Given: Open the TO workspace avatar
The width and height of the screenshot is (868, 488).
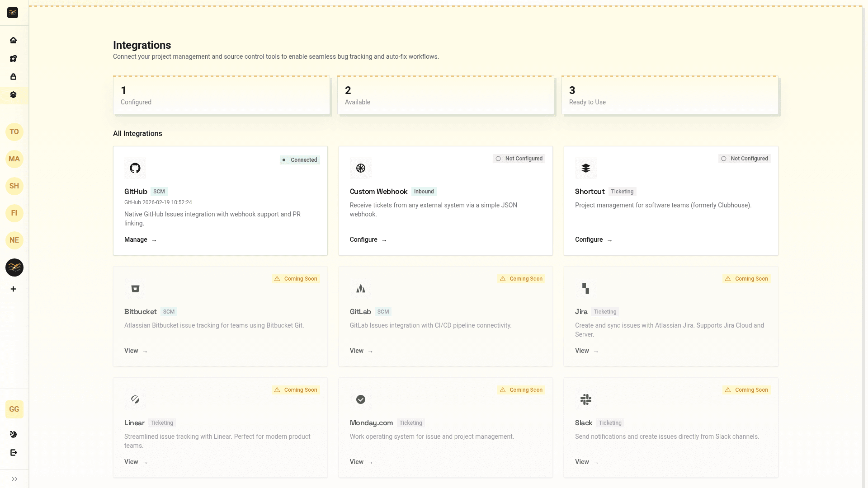Looking at the screenshot, I should 14,132.
